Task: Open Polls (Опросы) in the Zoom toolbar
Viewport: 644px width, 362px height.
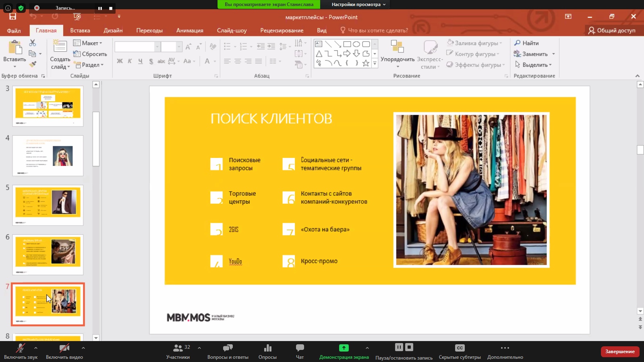Action: (267, 351)
